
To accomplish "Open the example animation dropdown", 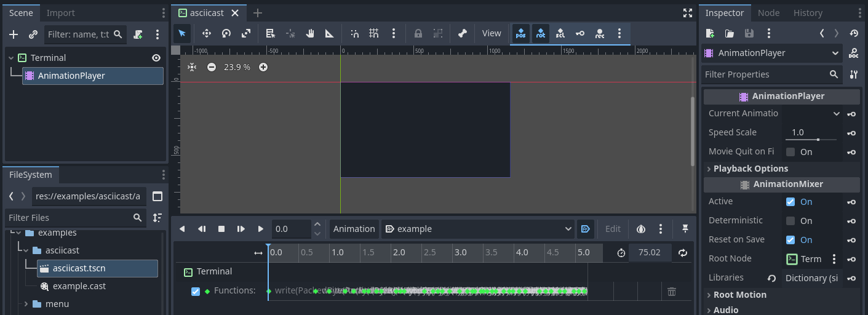I will click(x=478, y=229).
